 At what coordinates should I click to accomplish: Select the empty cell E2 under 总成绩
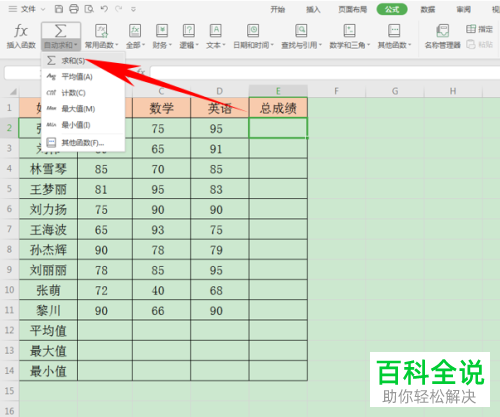[x=278, y=128]
